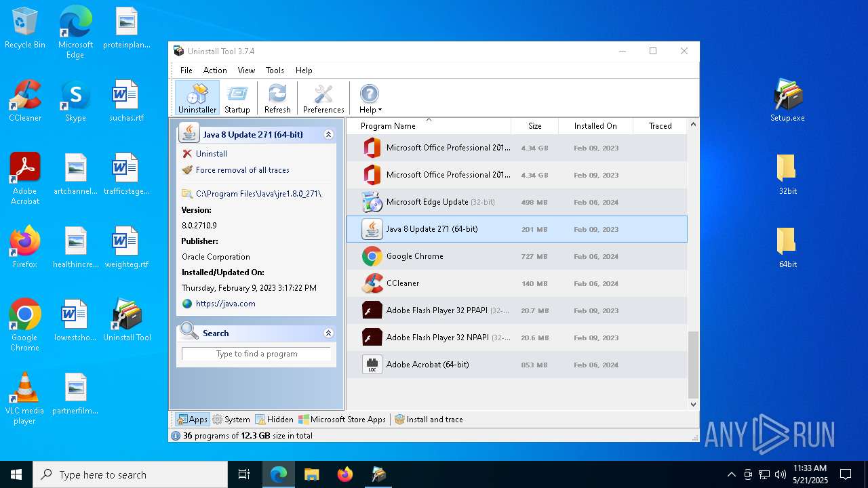Select the Google Chrome program icon
868x488 pixels.
click(x=372, y=256)
